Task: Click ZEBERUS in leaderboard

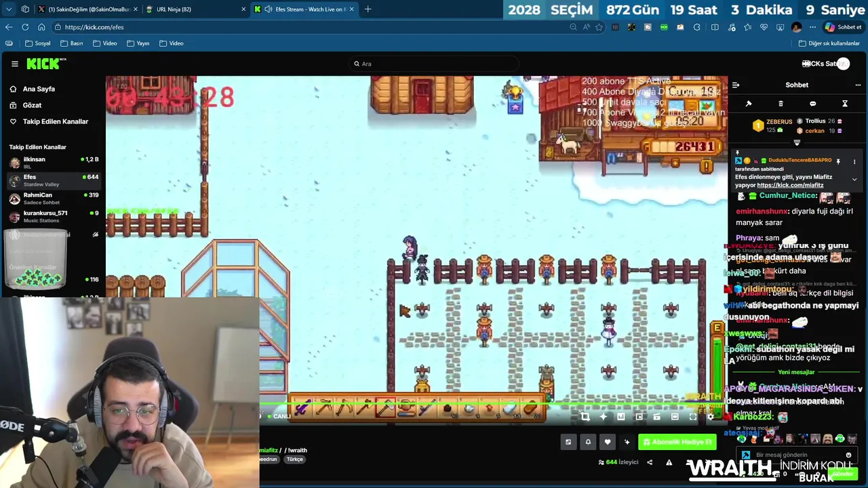Action: 779,122
